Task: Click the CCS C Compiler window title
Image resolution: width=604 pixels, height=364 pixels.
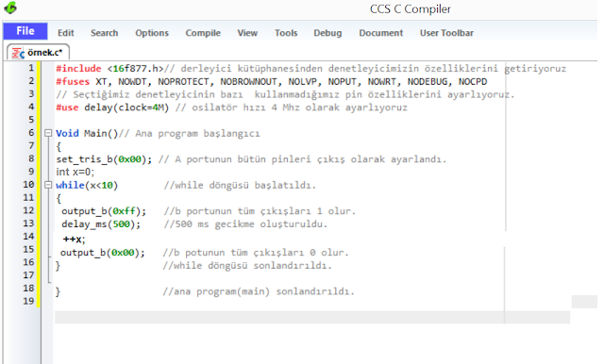Action: pos(411,8)
